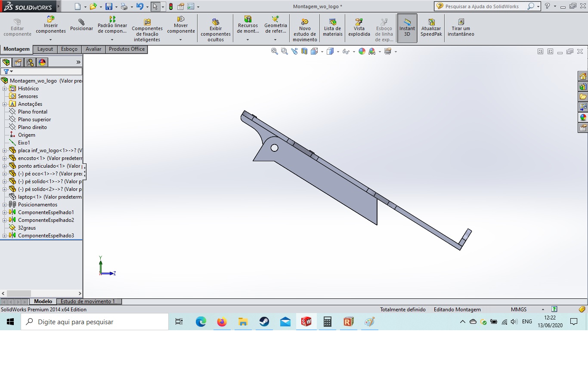Select Origem in feature tree
This screenshot has width=588, height=390.
click(26, 135)
